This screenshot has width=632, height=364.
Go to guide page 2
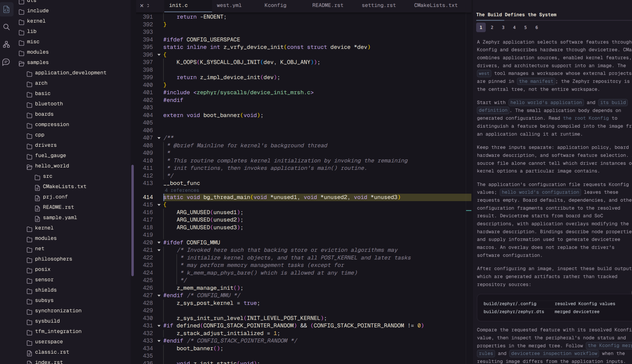[x=492, y=27]
